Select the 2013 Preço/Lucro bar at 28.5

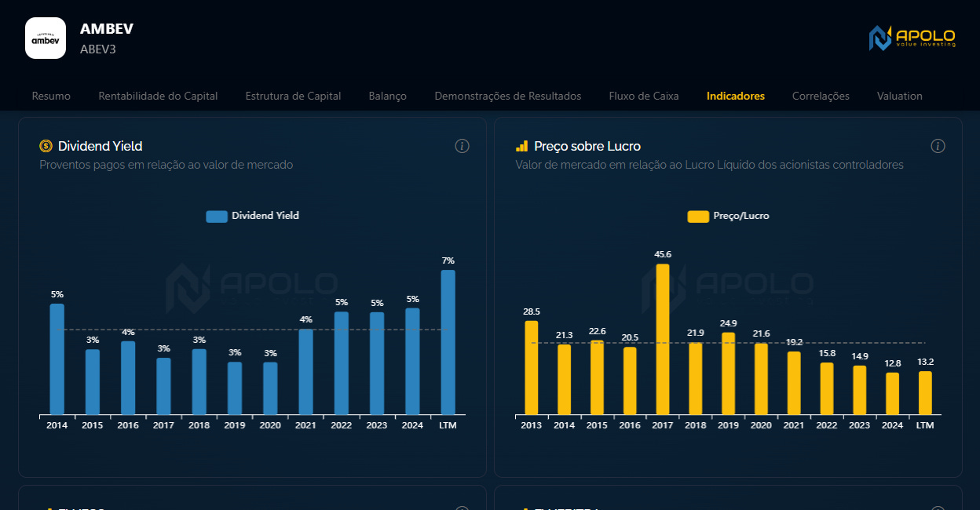point(532,368)
